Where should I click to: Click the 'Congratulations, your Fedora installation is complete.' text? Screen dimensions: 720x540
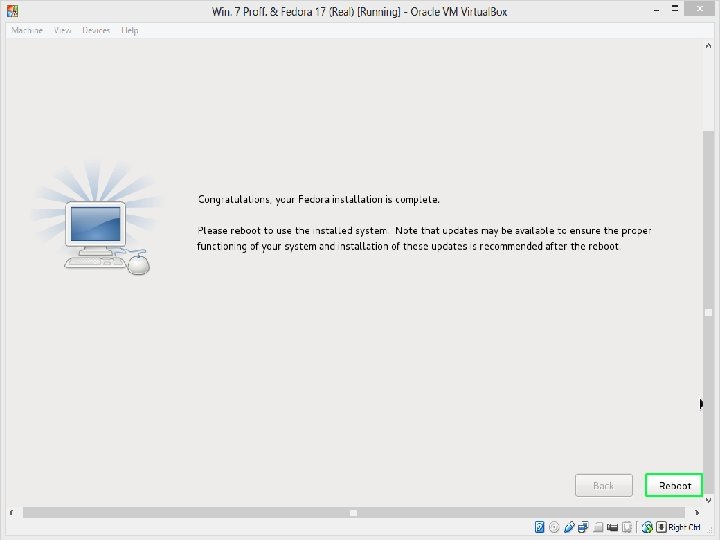pyautogui.click(x=319, y=199)
